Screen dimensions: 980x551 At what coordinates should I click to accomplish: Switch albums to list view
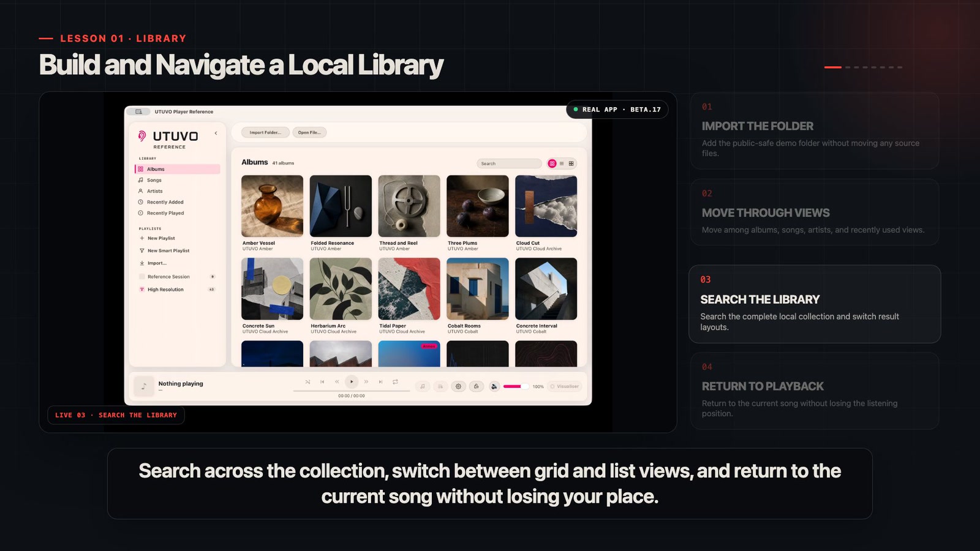pos(562,163)
